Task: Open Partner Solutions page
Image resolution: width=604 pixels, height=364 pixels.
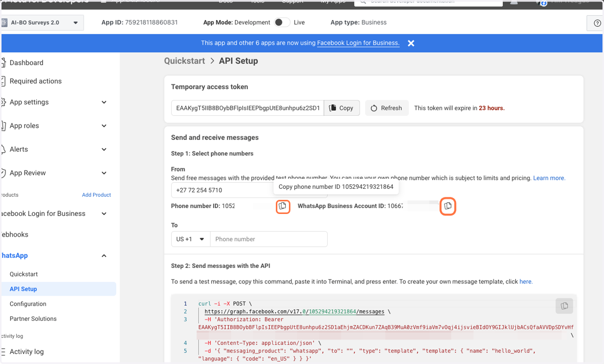Action: pyautogui.click(x=33, y=319)
